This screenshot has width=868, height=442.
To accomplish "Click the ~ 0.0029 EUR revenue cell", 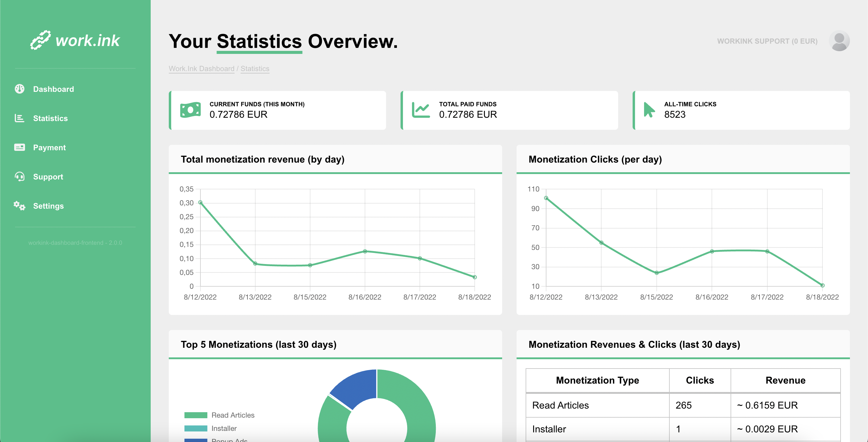I will tap(785, 429).
